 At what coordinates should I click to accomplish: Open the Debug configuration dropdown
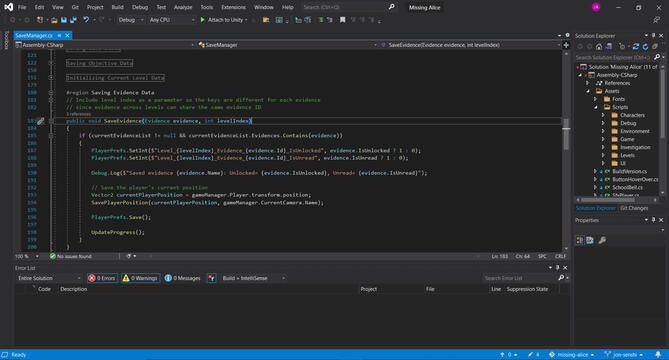131,20
